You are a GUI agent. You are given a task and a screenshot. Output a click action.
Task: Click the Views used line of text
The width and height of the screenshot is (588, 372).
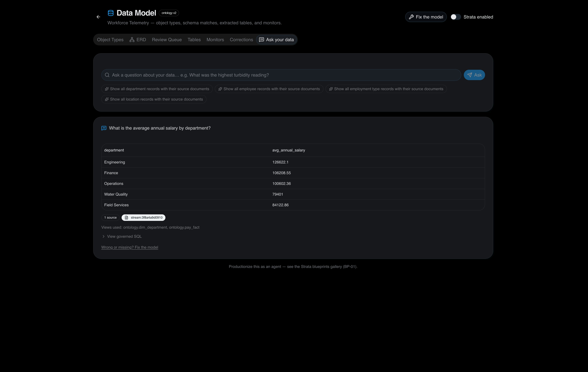[x=150, y=227]
